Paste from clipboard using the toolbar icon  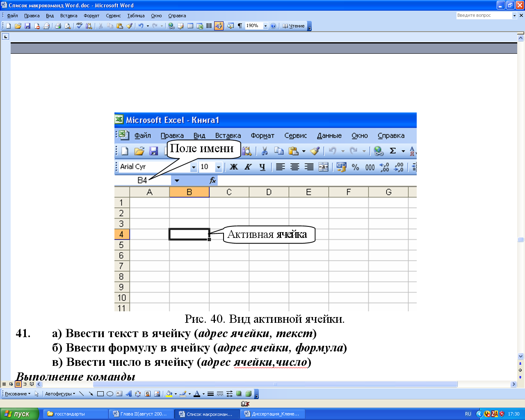[x=119, y=26]
